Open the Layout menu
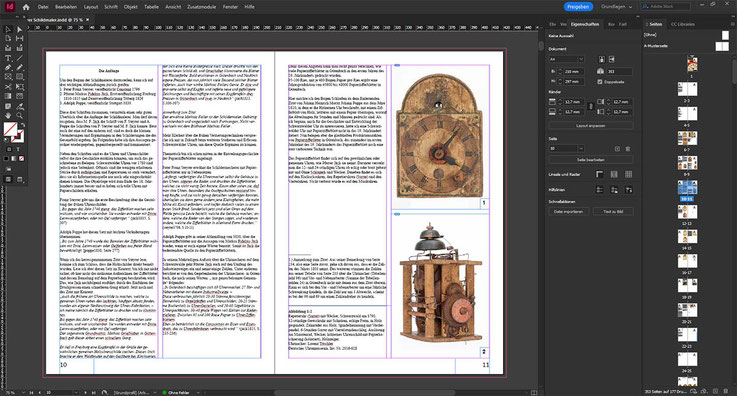The height and width of the screenshot is (396, 737). tap(91, 7)
